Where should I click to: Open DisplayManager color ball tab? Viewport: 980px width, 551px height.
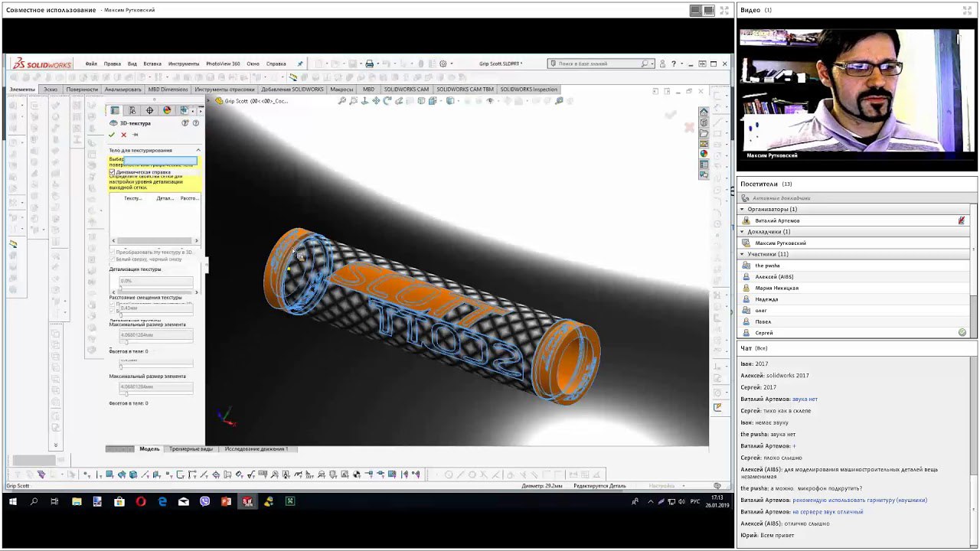[x=167, y=111]
